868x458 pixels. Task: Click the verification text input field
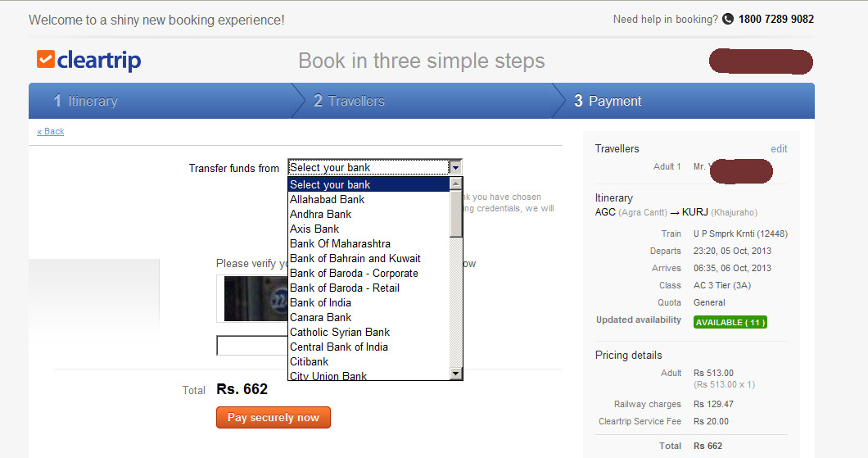click(x=251, y=346)
